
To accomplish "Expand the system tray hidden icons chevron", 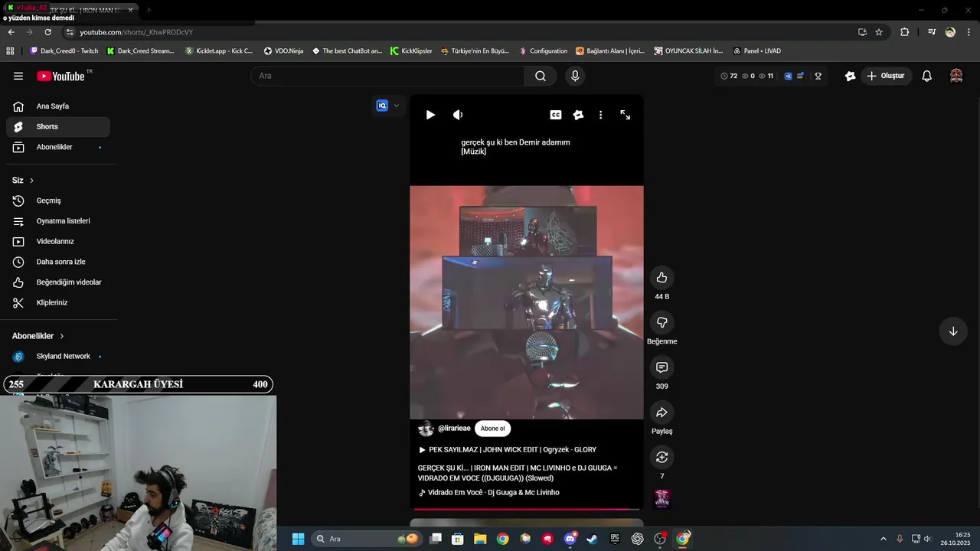I will (x=883, y=539).
